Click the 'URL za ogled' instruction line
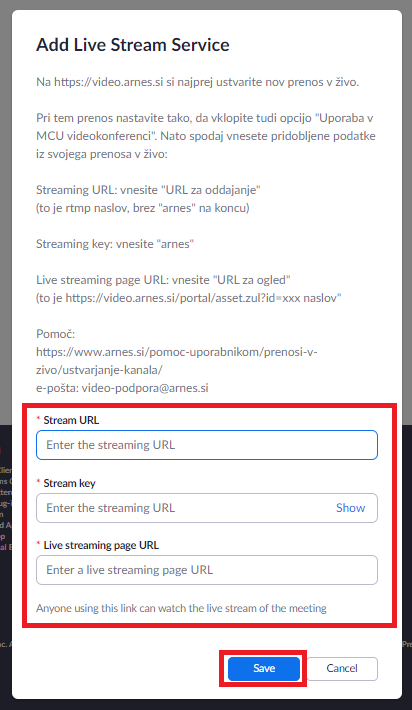The width and height of the screenshot is (412, 710). pos(163,280)
